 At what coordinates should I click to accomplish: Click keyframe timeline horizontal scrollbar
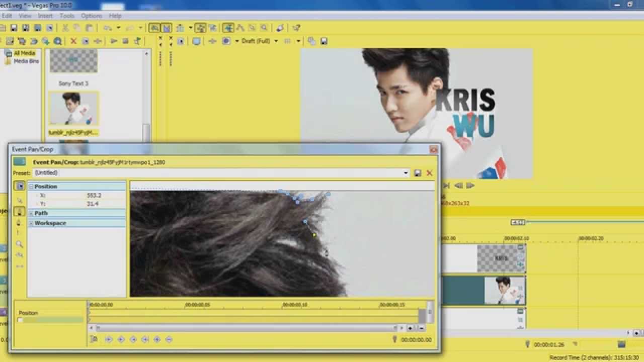pyautogui.click(x=247, y=328)
